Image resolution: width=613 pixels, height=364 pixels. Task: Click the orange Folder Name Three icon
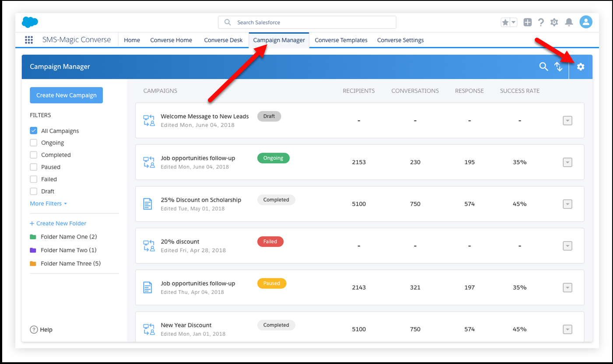33,264
